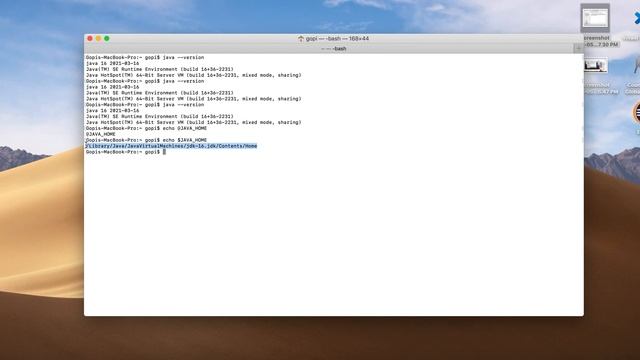
Task: Open a new Terminal tab with plus button
Action: (x=578, y=49)
